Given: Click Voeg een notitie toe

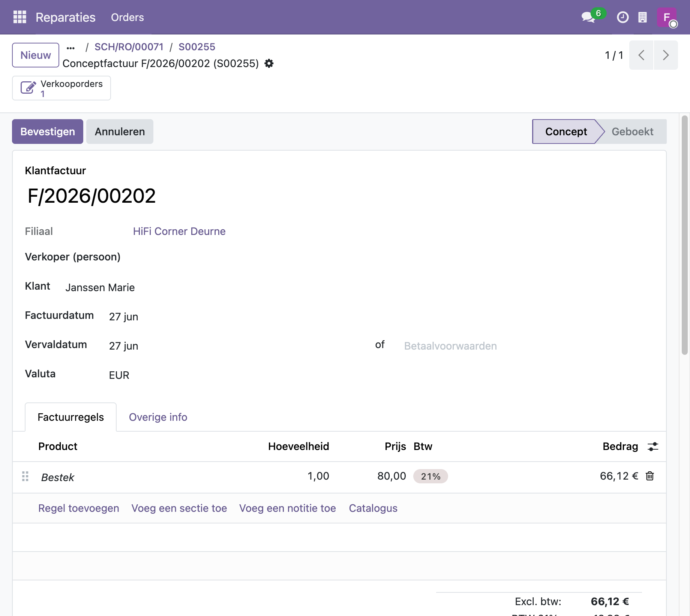Looking at the screenshot, I should coord(288,508).
